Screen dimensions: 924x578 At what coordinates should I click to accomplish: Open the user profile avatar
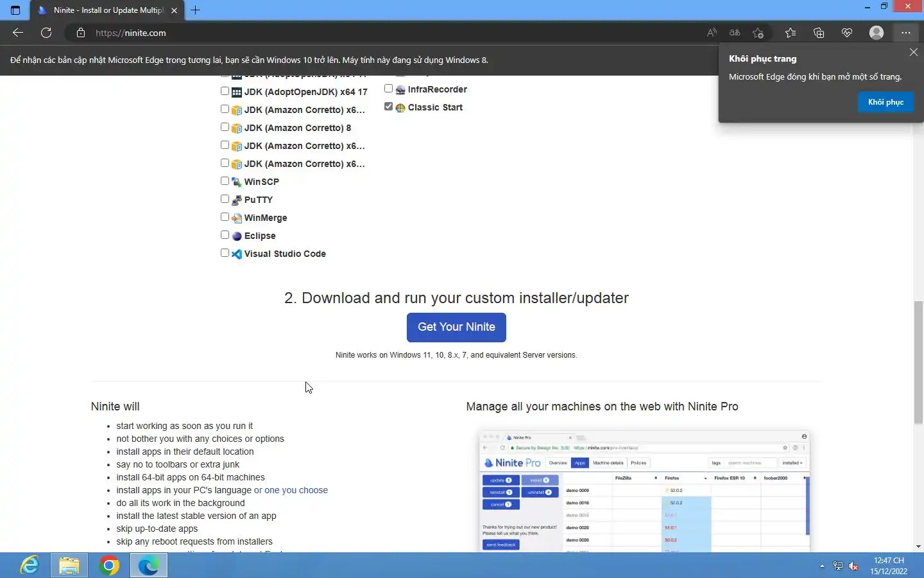click(x=877, y=33)
